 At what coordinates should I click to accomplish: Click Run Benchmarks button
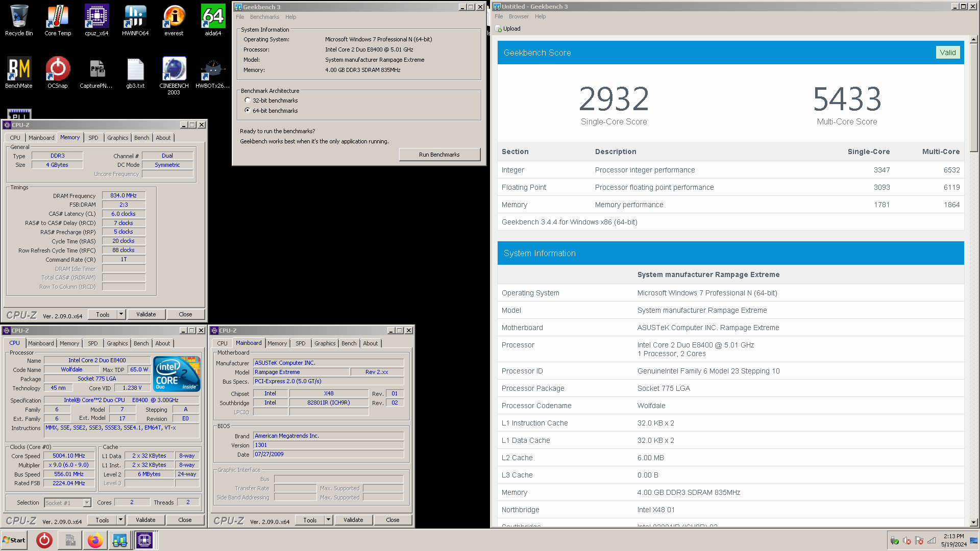(439, 155)
